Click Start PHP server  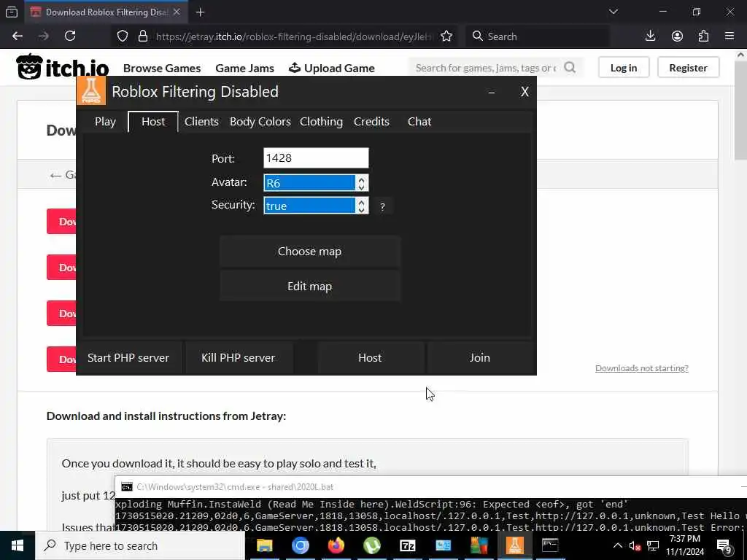point(128,357)
